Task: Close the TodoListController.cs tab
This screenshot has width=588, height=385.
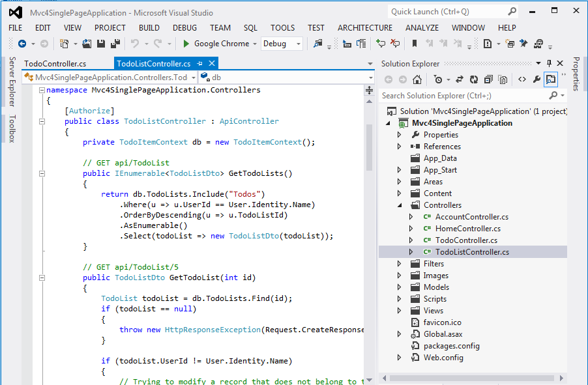Action: click(x=212, y=63)
